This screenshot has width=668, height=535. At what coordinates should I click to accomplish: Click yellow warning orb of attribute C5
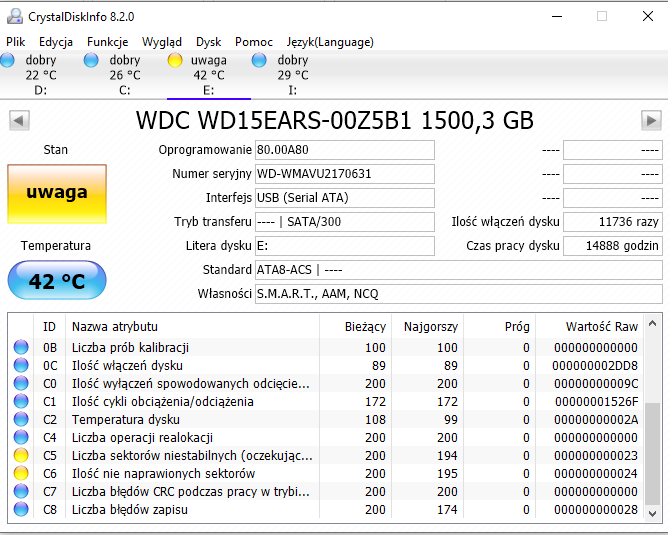[21, 455]
